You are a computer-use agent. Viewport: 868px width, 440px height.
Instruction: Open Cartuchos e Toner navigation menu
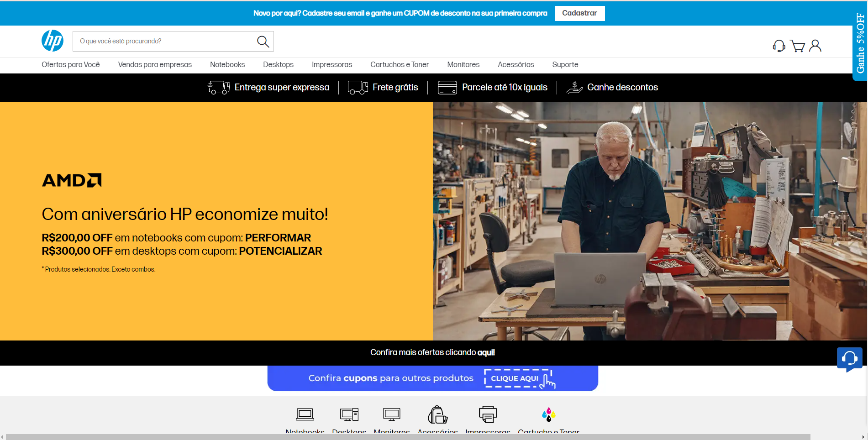pyautogui.click(x=400, y=65)
